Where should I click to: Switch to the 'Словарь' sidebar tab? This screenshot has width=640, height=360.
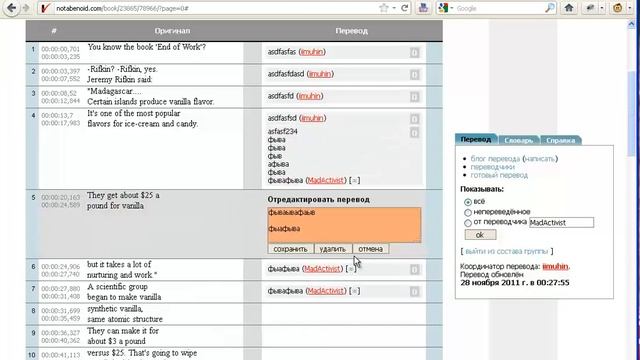(x=518, y=140)
